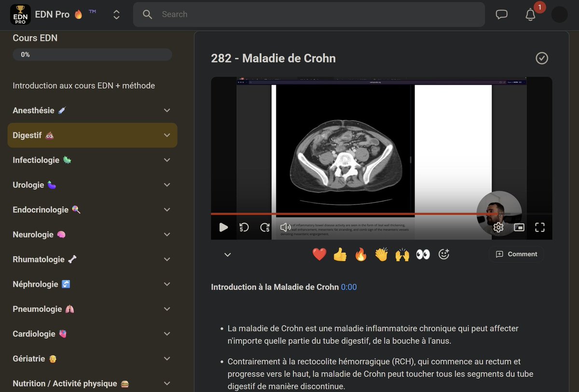React with the clapping hands emoji

click(x=382, y=254)
